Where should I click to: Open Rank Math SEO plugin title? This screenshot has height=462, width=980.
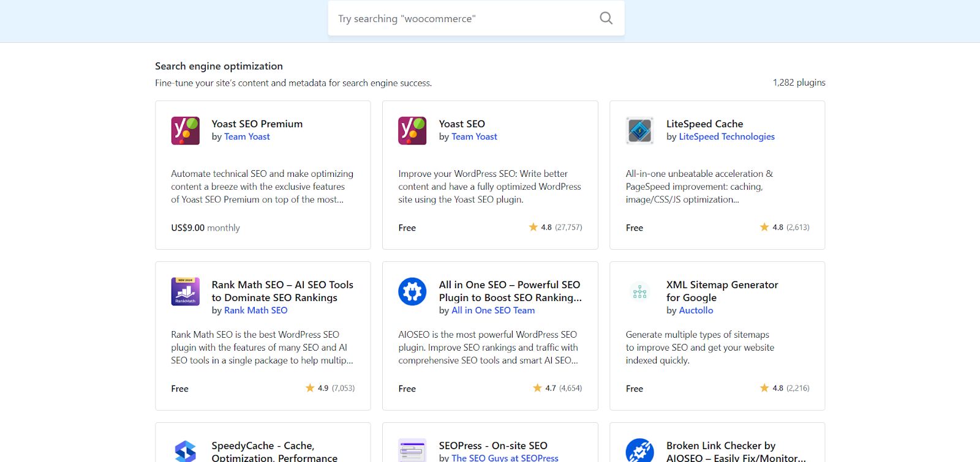click(x=282, y=291)
